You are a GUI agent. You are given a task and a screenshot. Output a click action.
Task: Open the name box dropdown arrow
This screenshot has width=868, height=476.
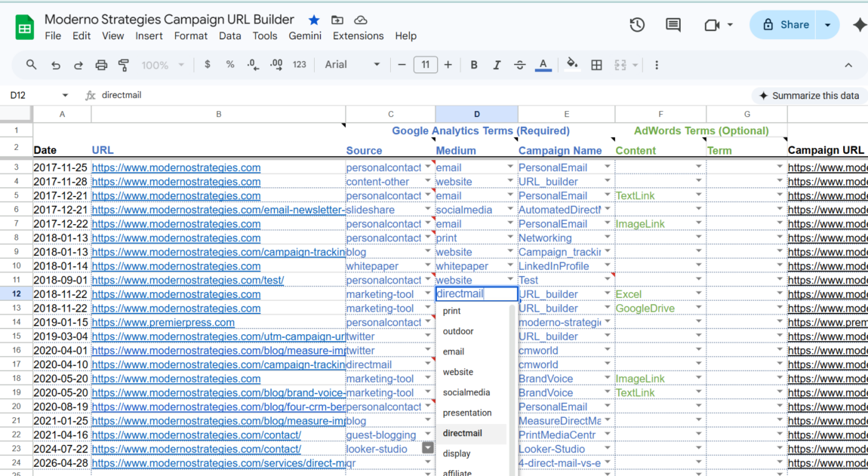[65, 95]
